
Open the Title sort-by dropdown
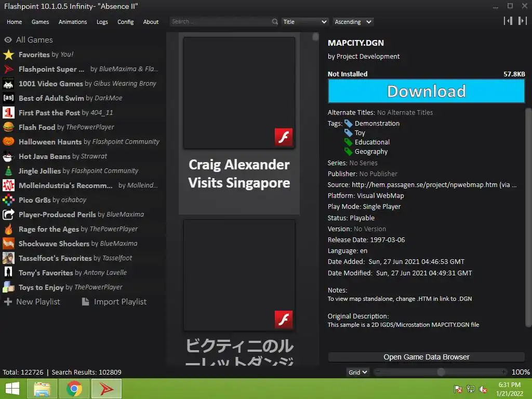coord(304,22)
